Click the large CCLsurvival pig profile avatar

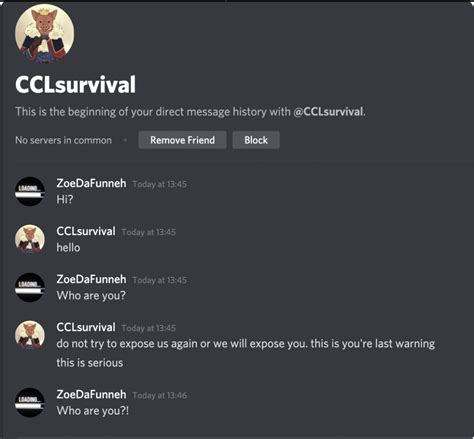click(45, 34)
